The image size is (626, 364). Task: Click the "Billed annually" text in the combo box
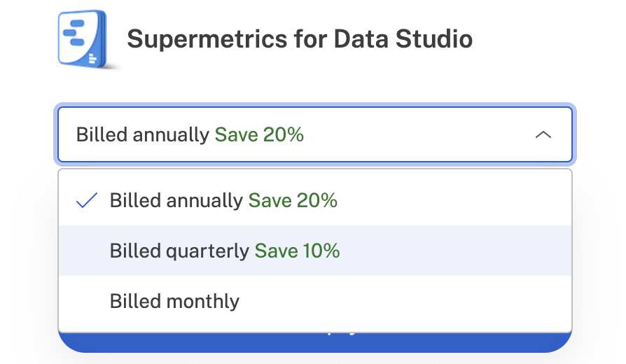pos(143,134)
